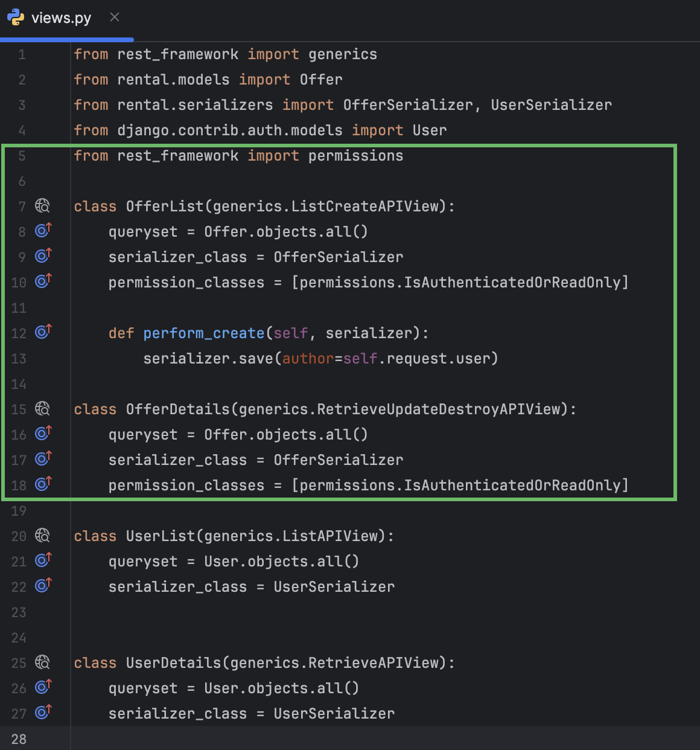Click the Python file icon in the tab
Viewport: 700px width, 750px height.
pyautogui.click(x=16, y=18)
